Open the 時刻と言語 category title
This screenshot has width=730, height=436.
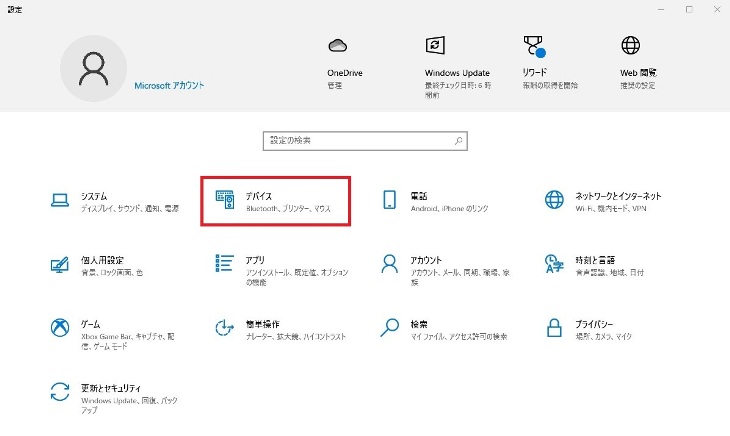pos(595,260)
